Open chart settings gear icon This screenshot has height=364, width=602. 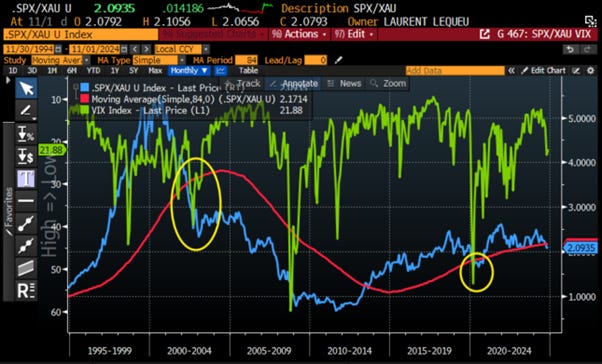pos(590,71)
